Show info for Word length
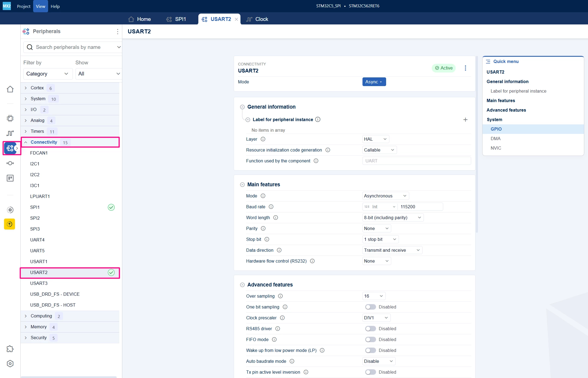Viewport: 588px width, 378px height. tap(276, 218)
